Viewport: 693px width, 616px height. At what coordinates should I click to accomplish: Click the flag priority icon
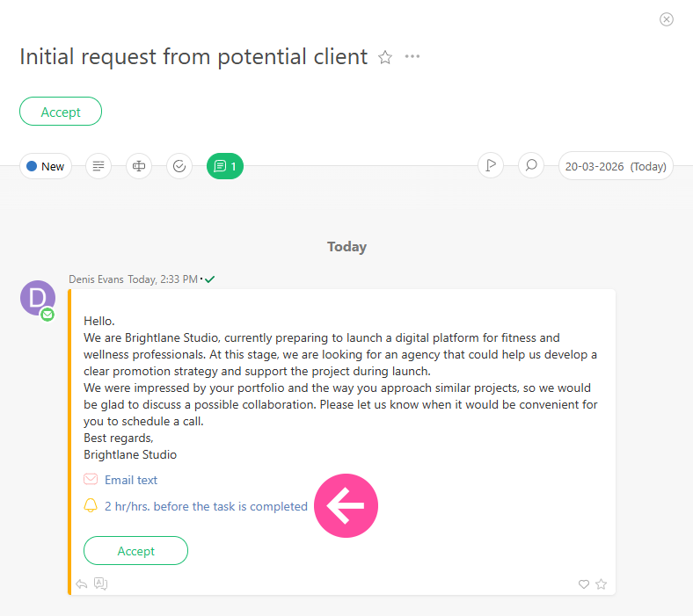pos(491,165)
